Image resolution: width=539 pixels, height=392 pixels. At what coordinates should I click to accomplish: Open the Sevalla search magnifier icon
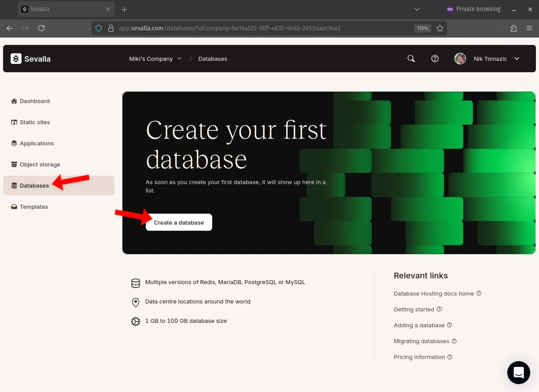click(x=410, y=58)
